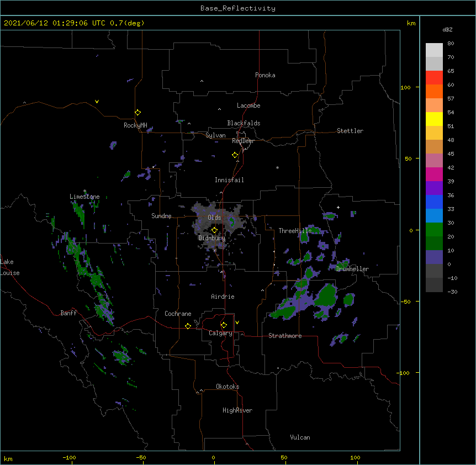Click the Cochrane town label
The width and height of the screenshot is (476, 465).
point(178,314)
